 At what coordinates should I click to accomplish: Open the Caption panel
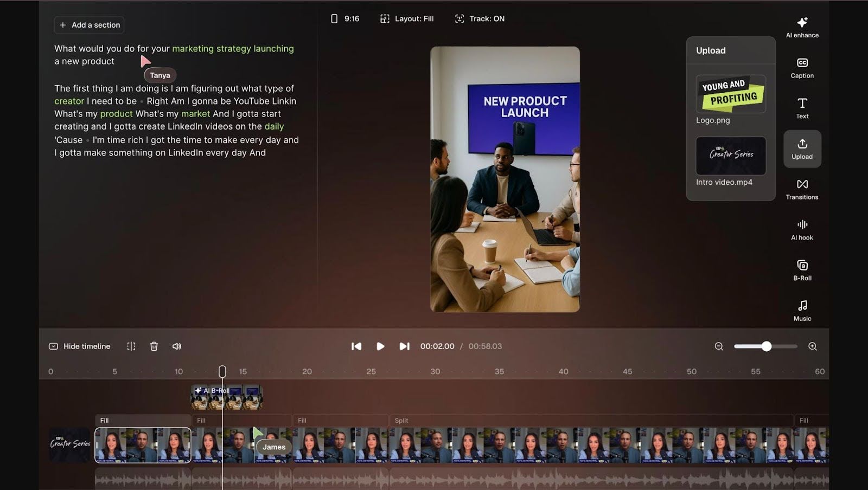[802, 68]
